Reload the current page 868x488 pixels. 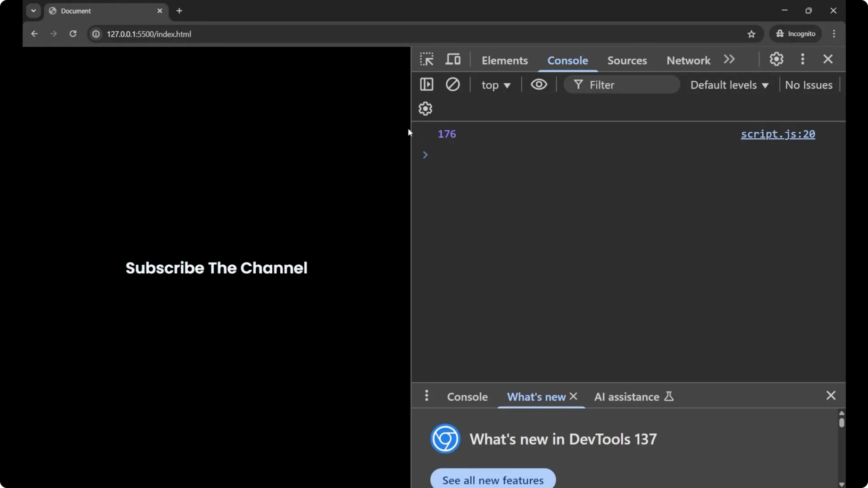pos(73,34)
